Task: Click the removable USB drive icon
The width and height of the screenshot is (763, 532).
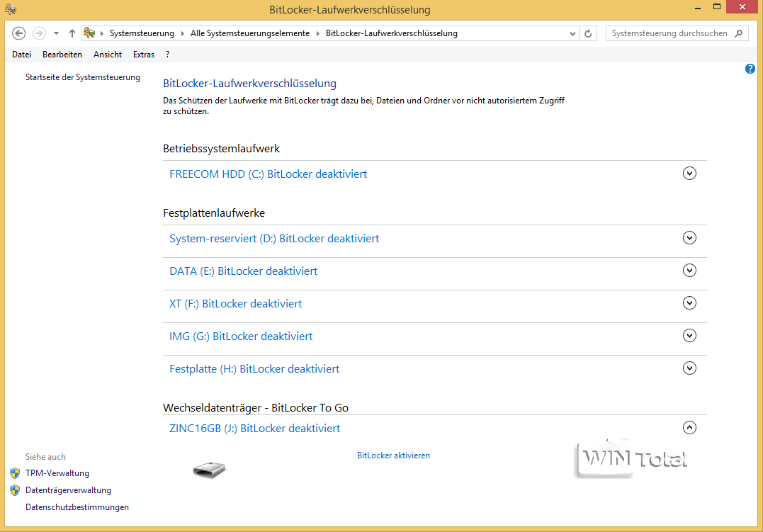Action: (x=209, y=470)
